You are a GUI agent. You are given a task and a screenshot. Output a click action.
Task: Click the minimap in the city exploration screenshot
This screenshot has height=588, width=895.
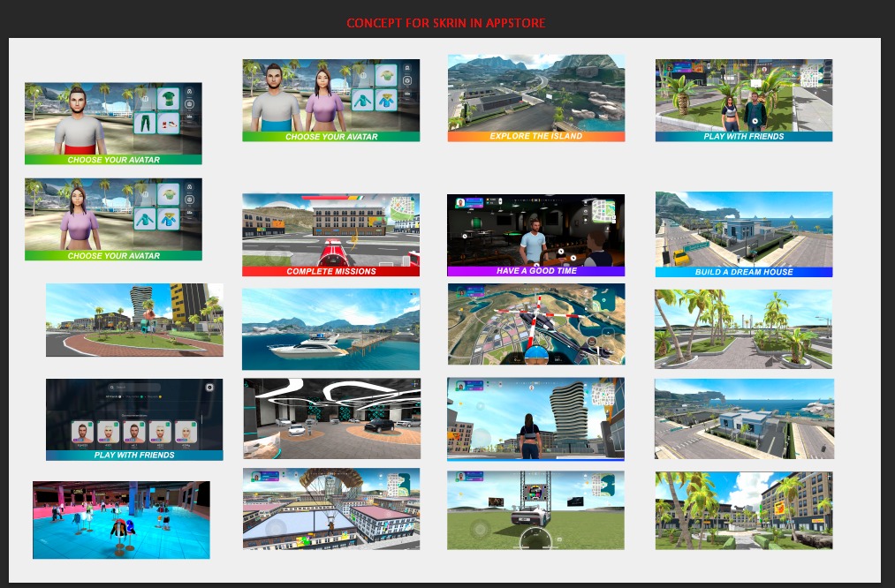605,393
